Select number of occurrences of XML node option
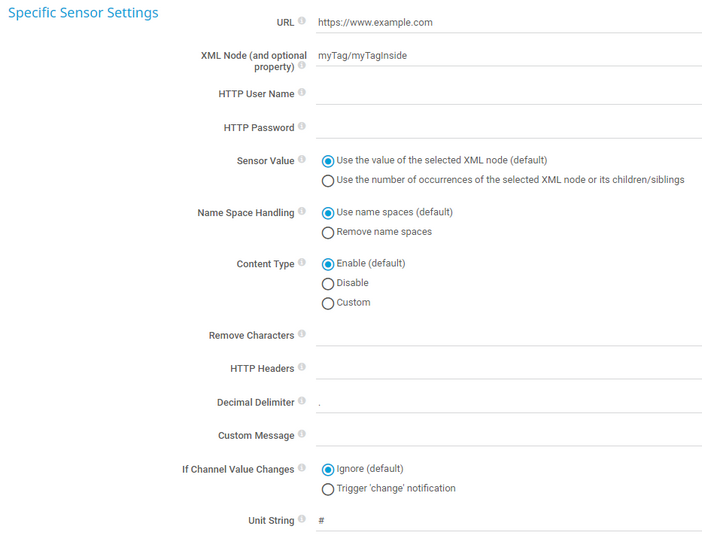The height and width of the screenshot is (539, 702). (x=328, y=181)
